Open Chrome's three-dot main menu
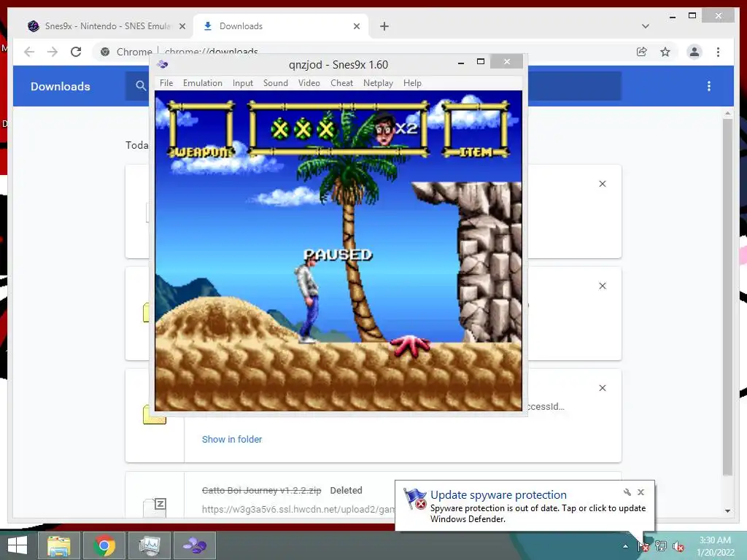This screenshot has height=560, width=747. (718, 52)
